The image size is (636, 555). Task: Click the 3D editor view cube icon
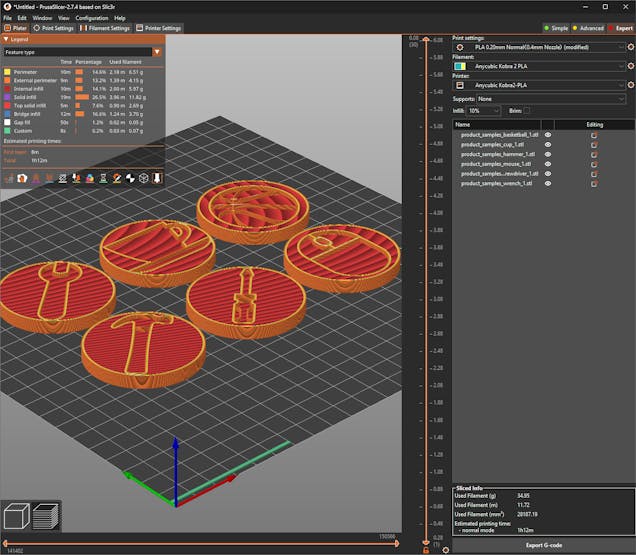click(16, 517)
